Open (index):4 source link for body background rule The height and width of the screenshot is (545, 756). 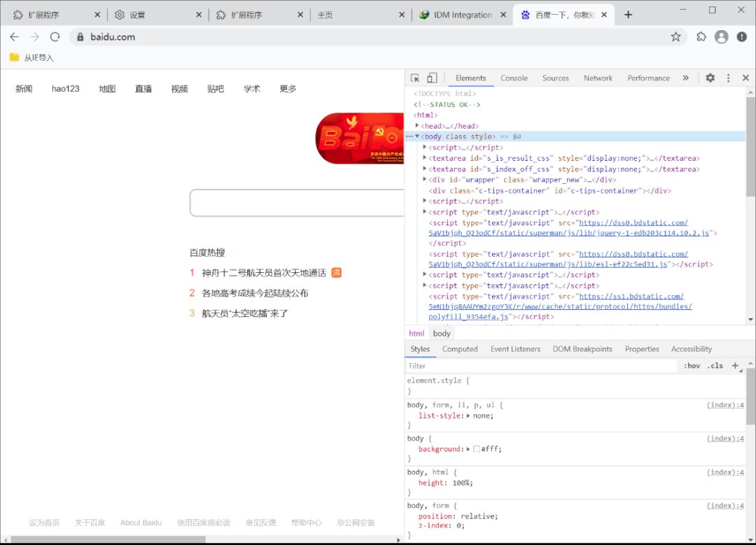(x=725, y=438)
